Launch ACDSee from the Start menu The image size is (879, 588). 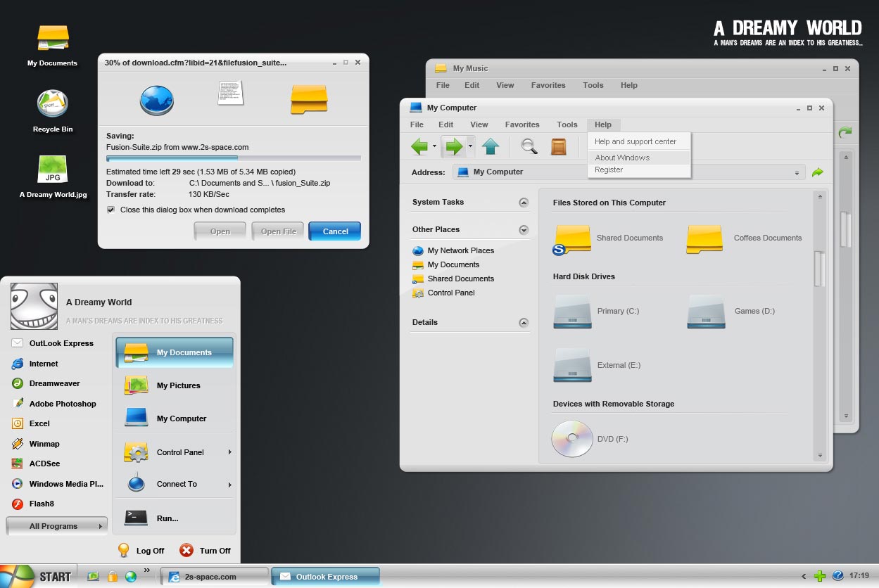pos(35,464)
